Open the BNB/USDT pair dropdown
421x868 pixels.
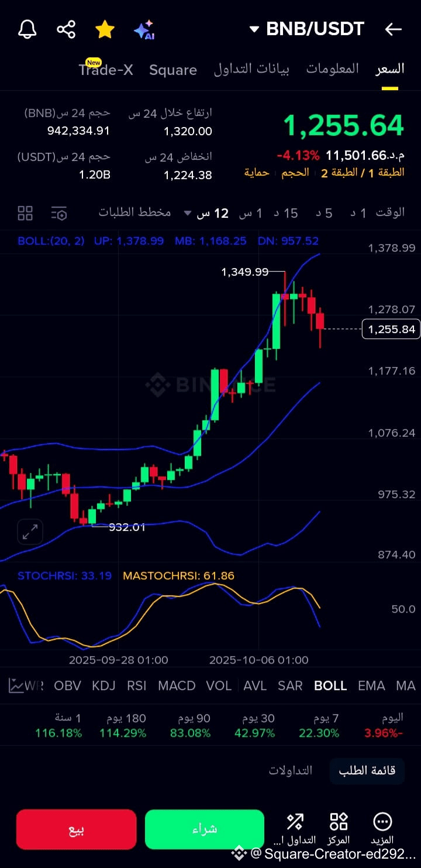coord(307,29)
